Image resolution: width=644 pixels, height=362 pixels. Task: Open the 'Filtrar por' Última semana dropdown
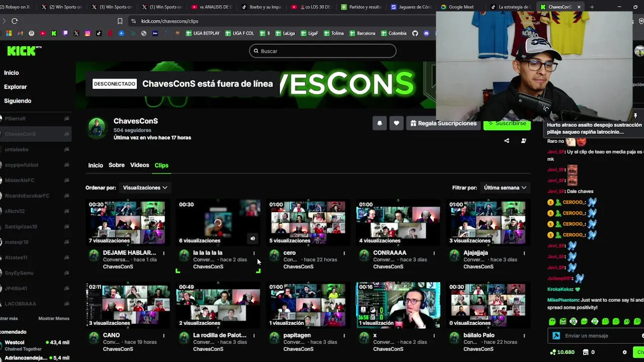tap(505, 188)
